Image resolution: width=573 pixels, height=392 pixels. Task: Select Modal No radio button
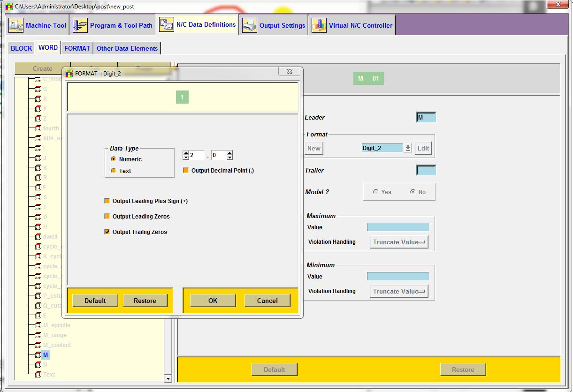(x=413, y=192)
